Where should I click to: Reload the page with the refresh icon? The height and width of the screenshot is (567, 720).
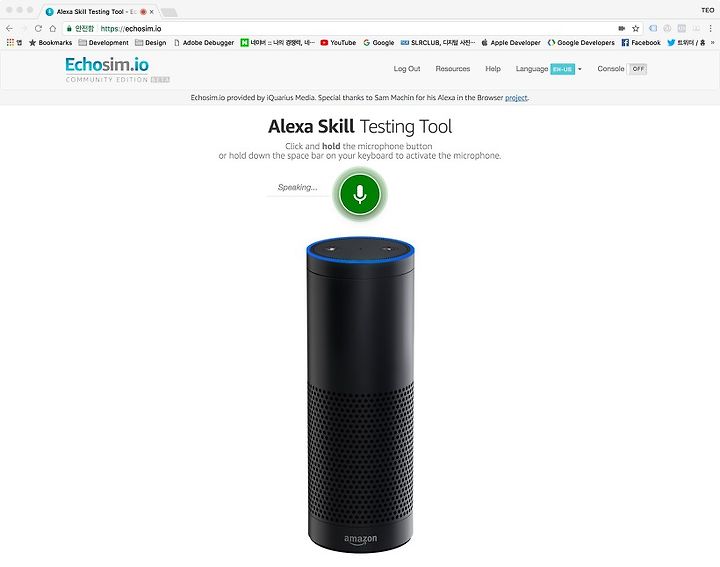click(39, 28)
